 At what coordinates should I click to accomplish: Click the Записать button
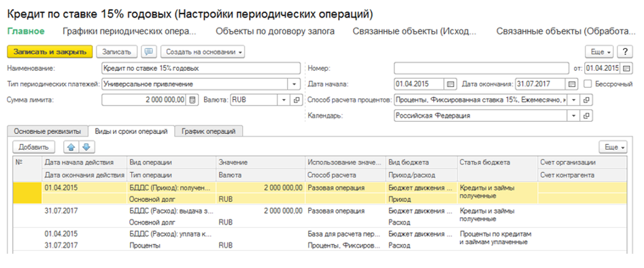(117, 52)
